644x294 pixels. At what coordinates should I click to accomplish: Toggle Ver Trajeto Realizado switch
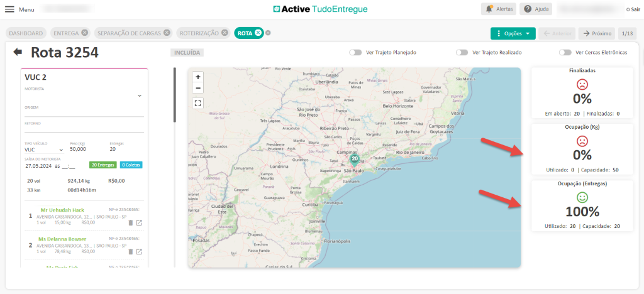(462, 53)
